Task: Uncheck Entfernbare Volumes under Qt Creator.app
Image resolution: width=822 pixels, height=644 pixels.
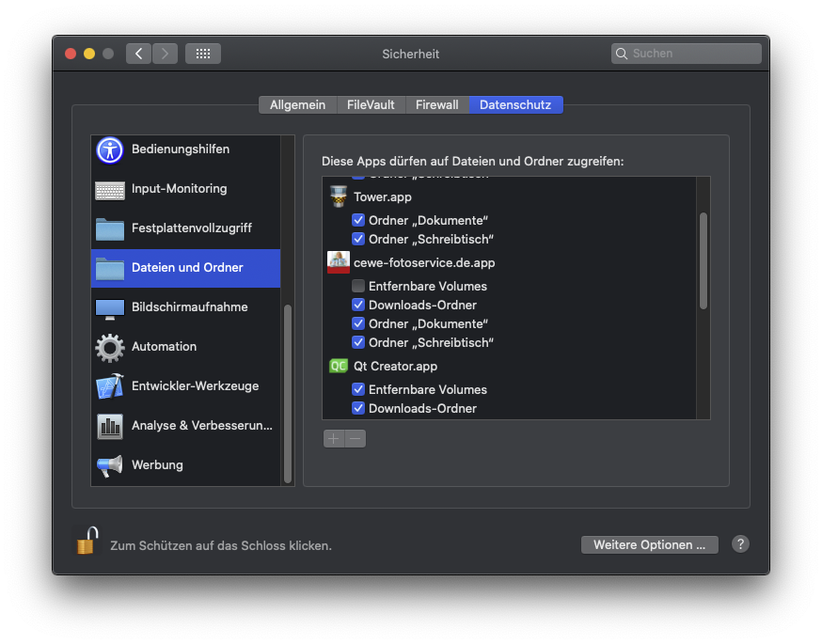Action: [358, 389]
